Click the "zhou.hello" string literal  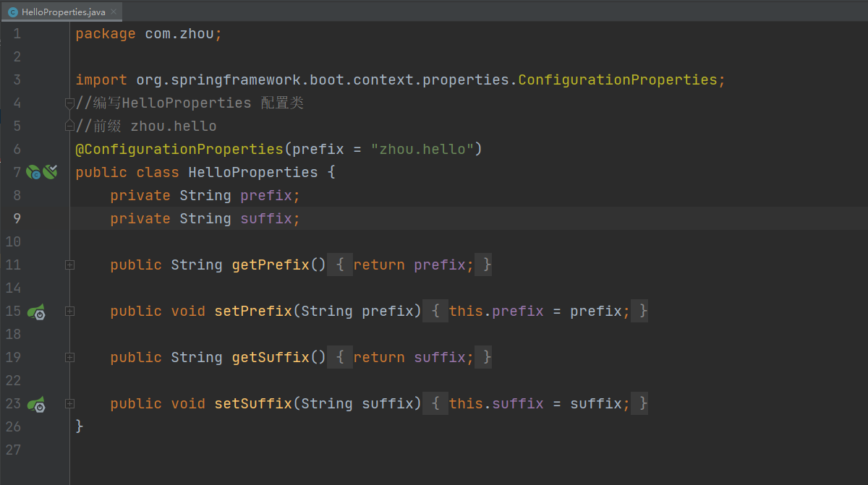tap(422, 150)
